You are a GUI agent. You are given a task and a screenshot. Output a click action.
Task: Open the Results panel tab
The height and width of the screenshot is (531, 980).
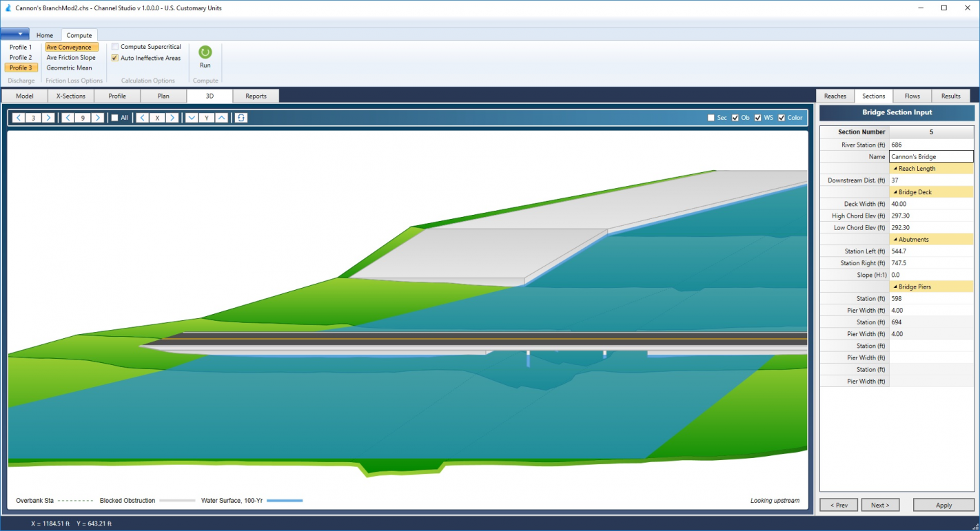(x=951, y=96)
